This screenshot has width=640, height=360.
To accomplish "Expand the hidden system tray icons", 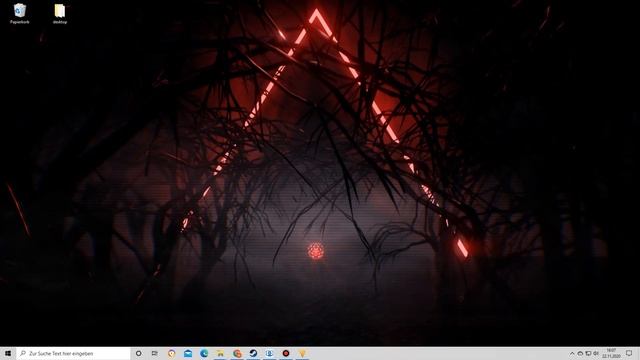I will [572, 353].
